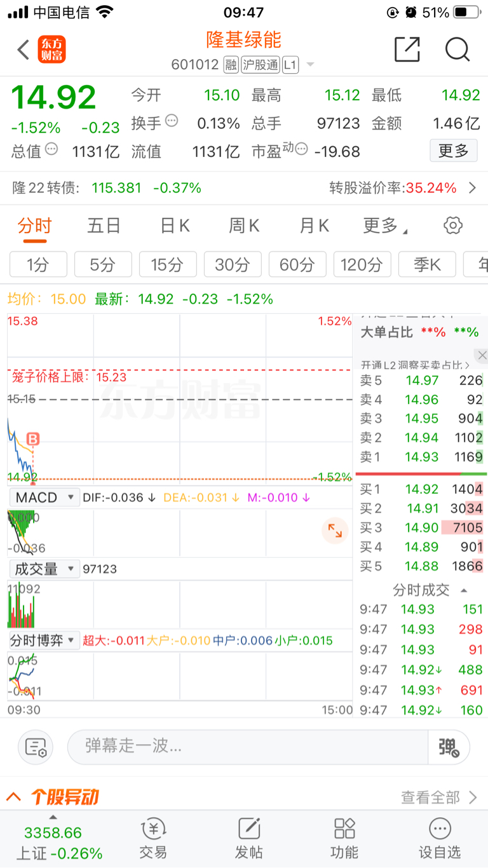Select the 分时 chart tab
The width and height of the screenshot is (488, 868).
(x=34, y=226)
